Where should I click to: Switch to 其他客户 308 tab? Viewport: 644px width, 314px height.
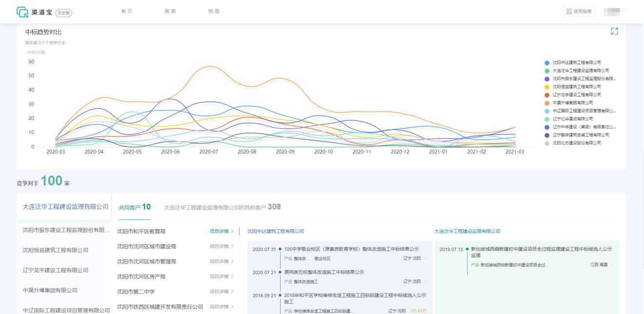click(x=222, y=207)
